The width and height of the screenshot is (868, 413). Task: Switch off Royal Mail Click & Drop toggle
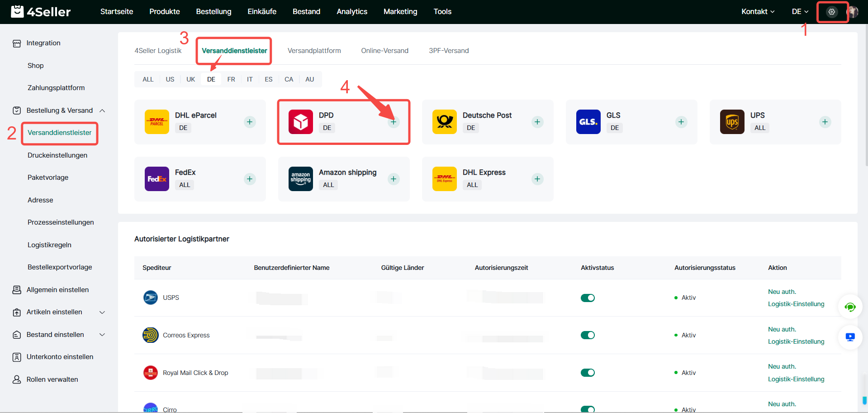[588, 373]
